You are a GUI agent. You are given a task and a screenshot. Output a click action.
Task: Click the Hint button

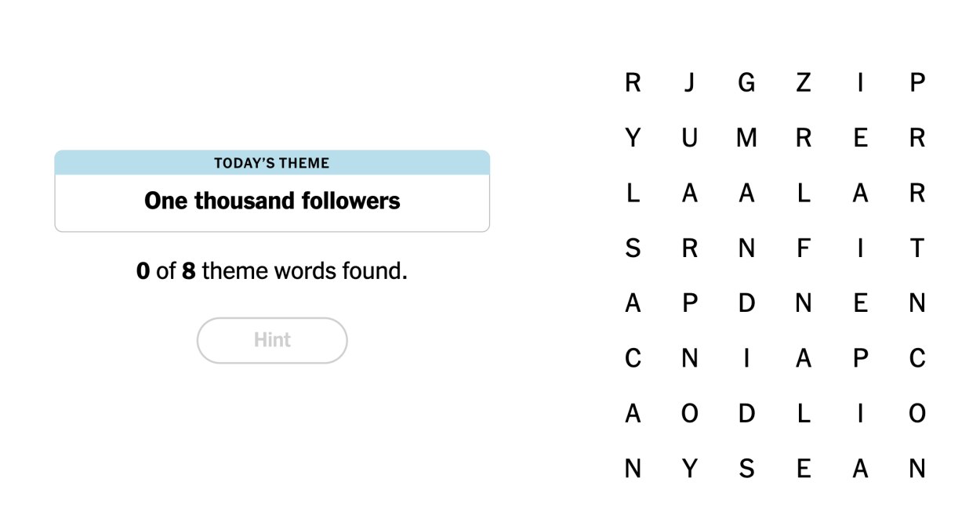271,340
